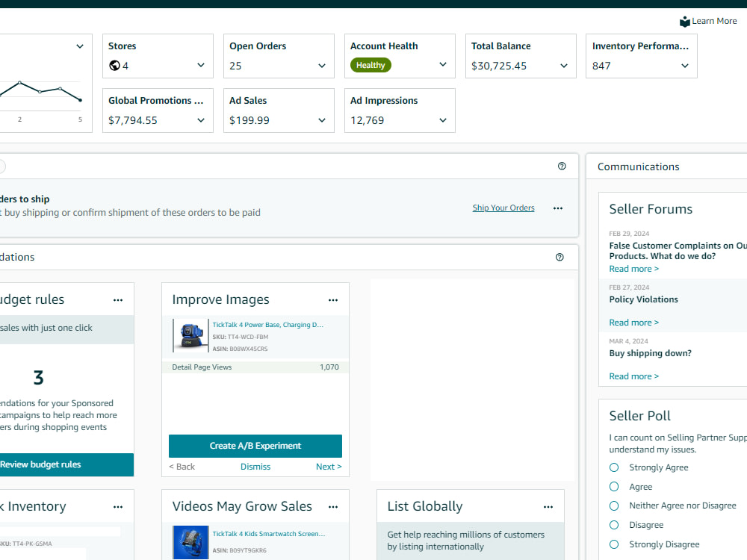Expand the Ad Impressions dropdown
The width and height of the screenshot is (747, 560).
[x=442, y=119]
